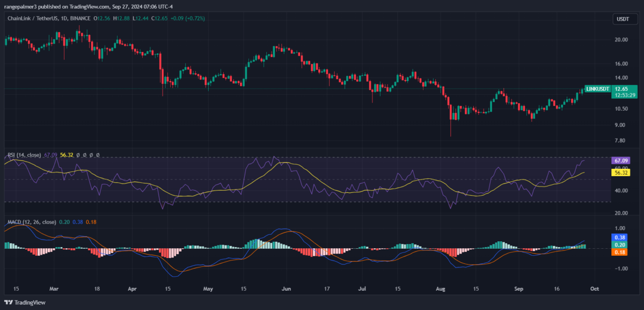The image size is (644, 310).
Task: Click the BINANCE exchange label
Action: coord(79,18)
